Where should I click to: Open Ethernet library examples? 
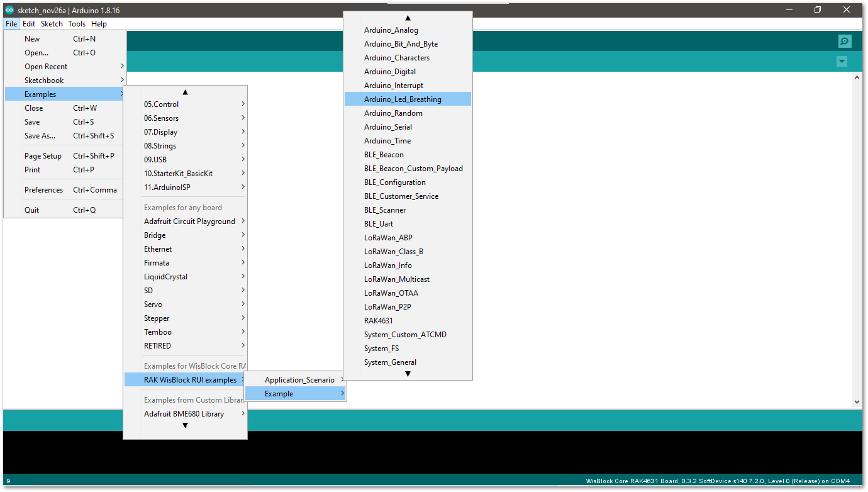pyautogui.click(x=185, y=249)
